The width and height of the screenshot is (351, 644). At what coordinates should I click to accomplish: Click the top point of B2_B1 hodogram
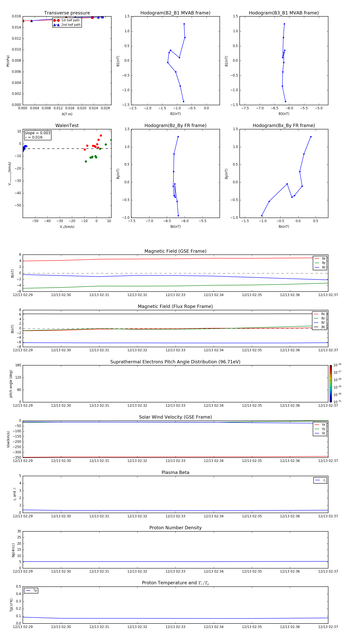pyautogui.click(x=184, y=24)
